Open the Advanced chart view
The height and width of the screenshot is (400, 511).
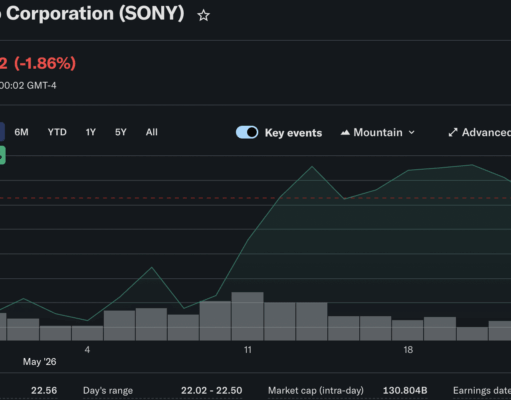pos(479,132)
